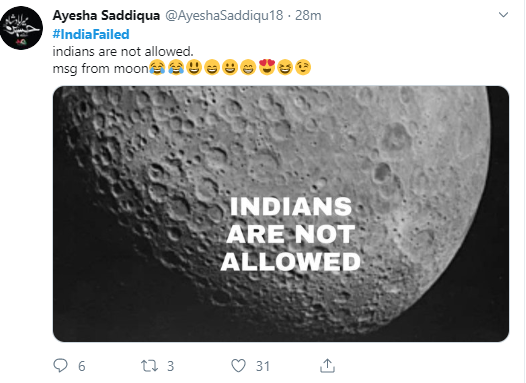Open the @AyeshaSaddiqu18 handle
Screen dimensions: 526x383
point(224,15)
